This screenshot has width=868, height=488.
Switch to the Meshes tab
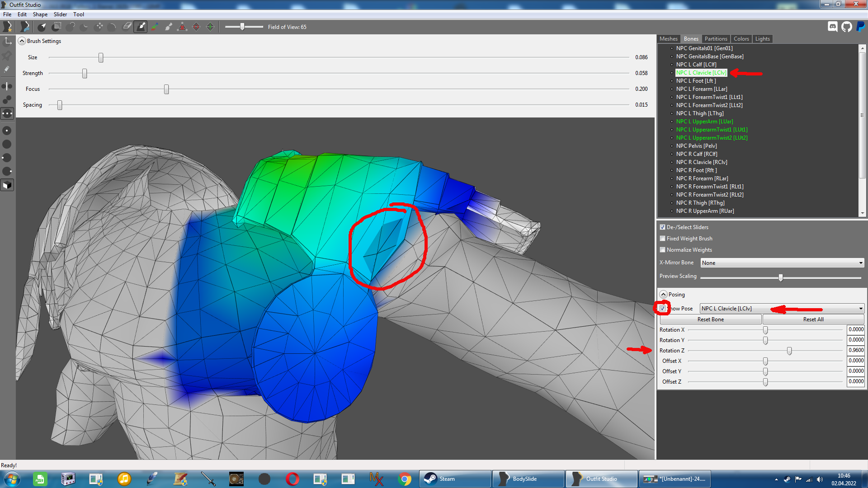pyautogui.click(x=669, y=39)
